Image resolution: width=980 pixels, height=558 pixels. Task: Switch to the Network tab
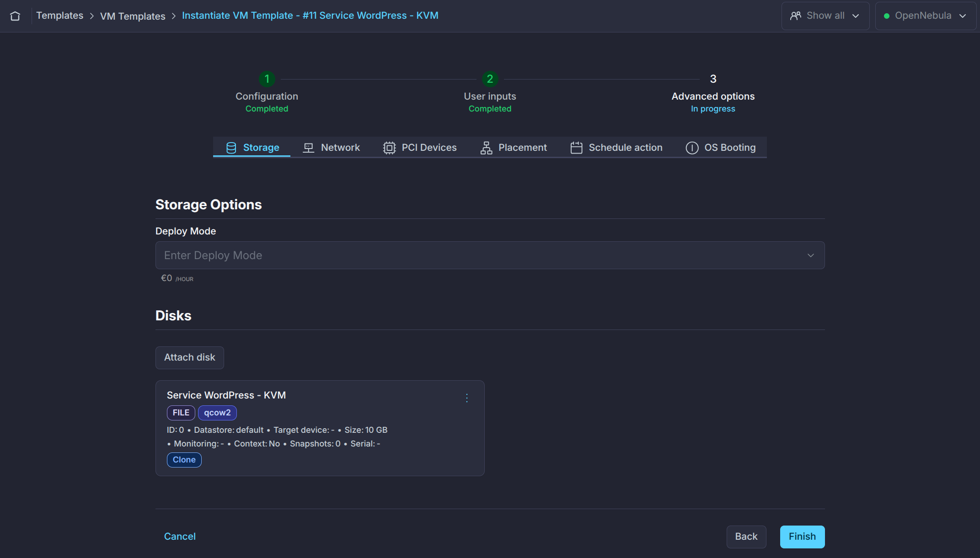coord(331,148)
